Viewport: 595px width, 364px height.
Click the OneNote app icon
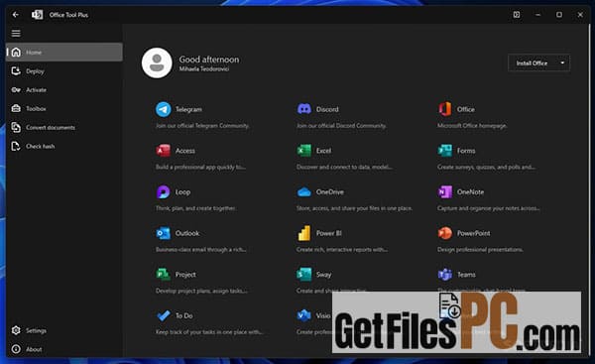tap(444, 192)
